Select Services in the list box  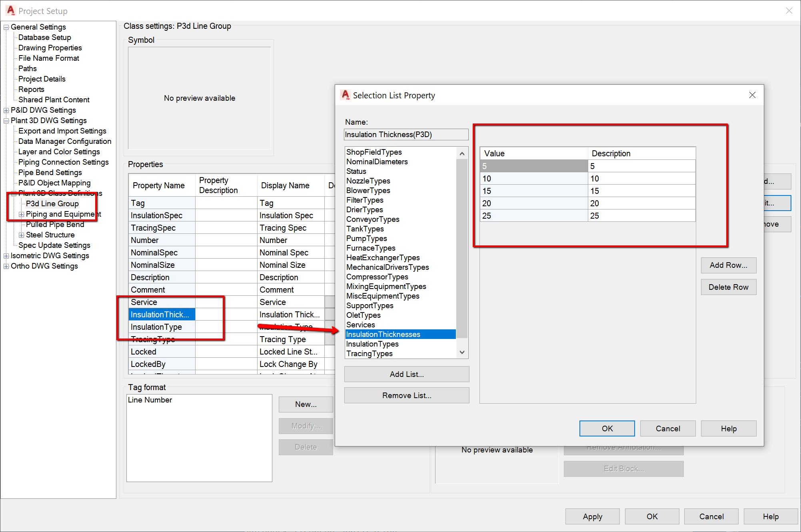tap(360, 325)
